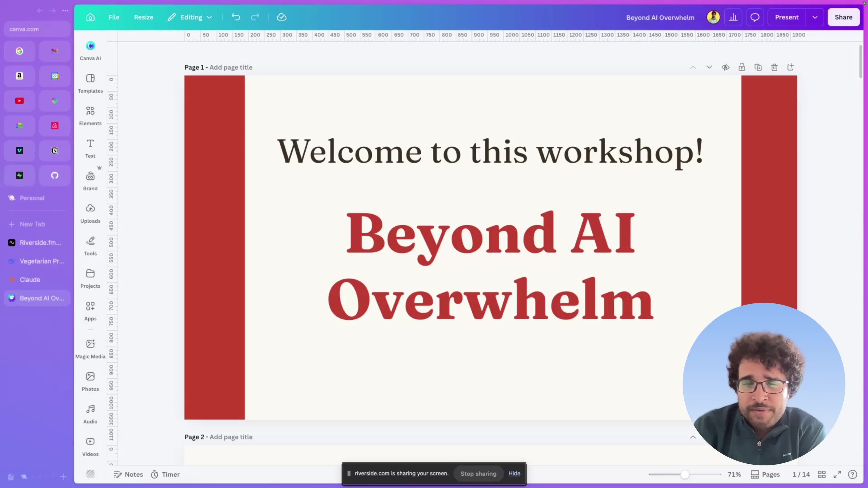Viewport: 868px width, 488px height.
Task: Open the help question mark
Action: point(852,474)
